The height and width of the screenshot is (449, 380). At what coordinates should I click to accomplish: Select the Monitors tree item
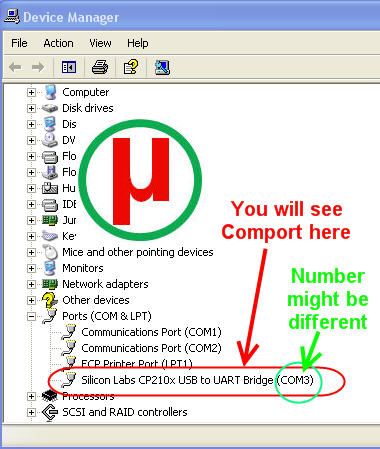(83, 268)
